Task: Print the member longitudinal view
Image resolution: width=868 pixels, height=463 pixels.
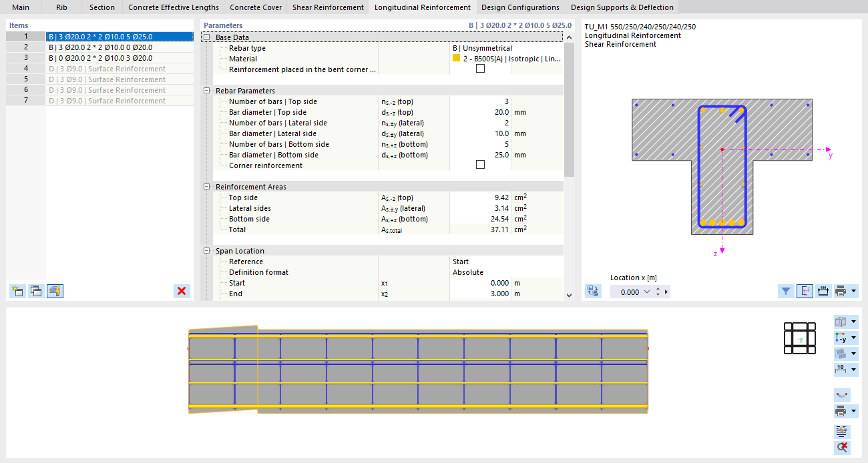Action: [x=841, y=411]
